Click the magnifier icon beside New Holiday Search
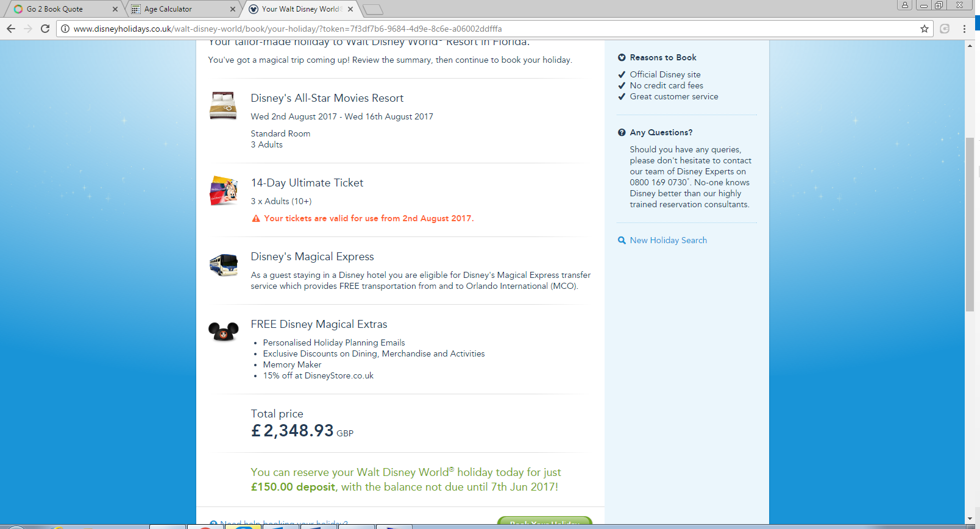The width and height of the screenshot is (980, 529). [x=622, y=240]
